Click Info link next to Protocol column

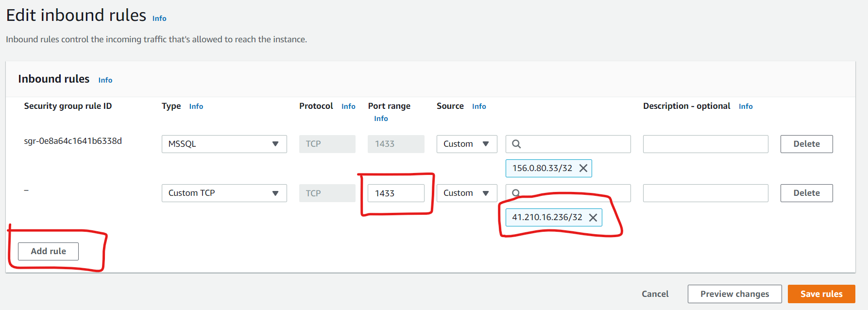[348, 106]
